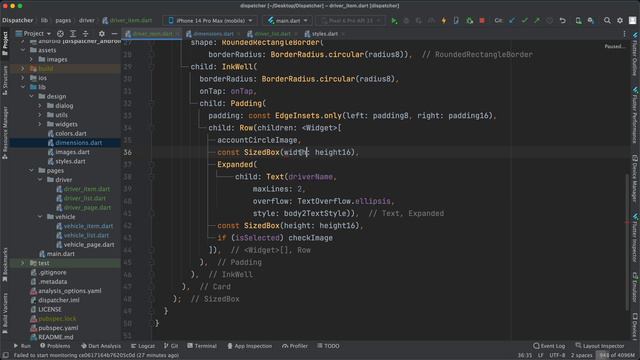640x360 pixels.
Task: Open the Pixel 6 Pro API device dropdown
Action: click(x=351, y=20)
